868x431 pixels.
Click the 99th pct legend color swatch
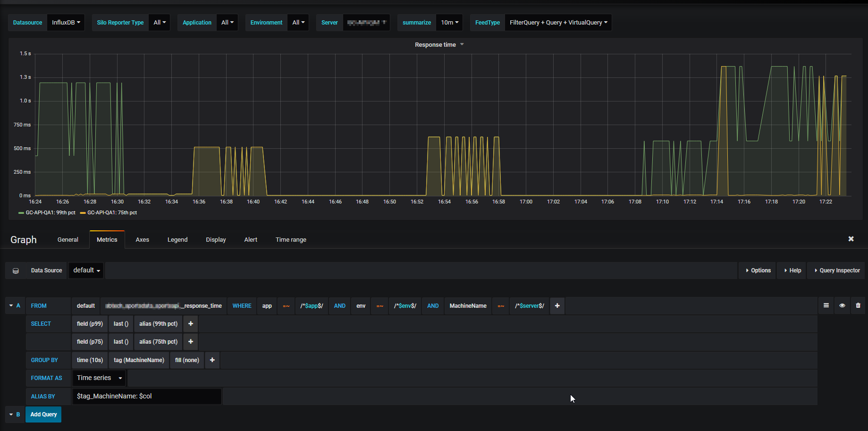21,212
